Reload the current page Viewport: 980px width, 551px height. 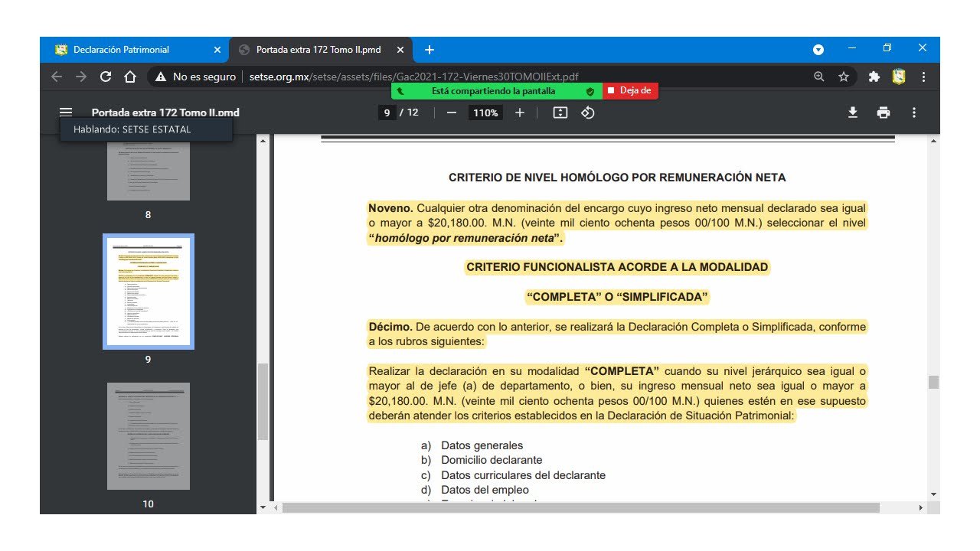click(106, 77)
